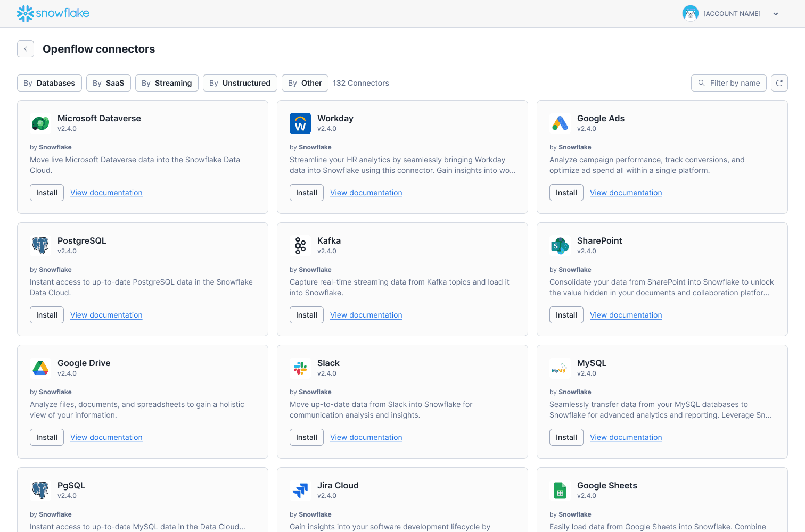
Task: Click the magnifier icon in filter field
Action: (702, 83)
